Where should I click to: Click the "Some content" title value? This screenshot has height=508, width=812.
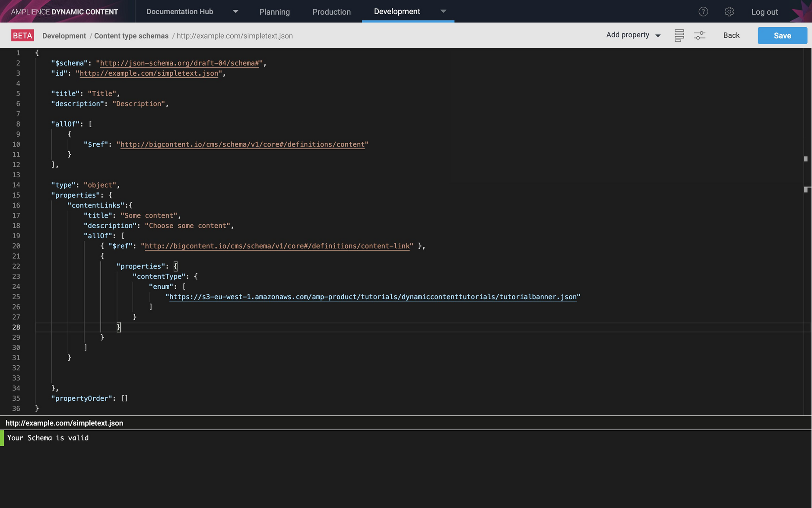point(149,215)
